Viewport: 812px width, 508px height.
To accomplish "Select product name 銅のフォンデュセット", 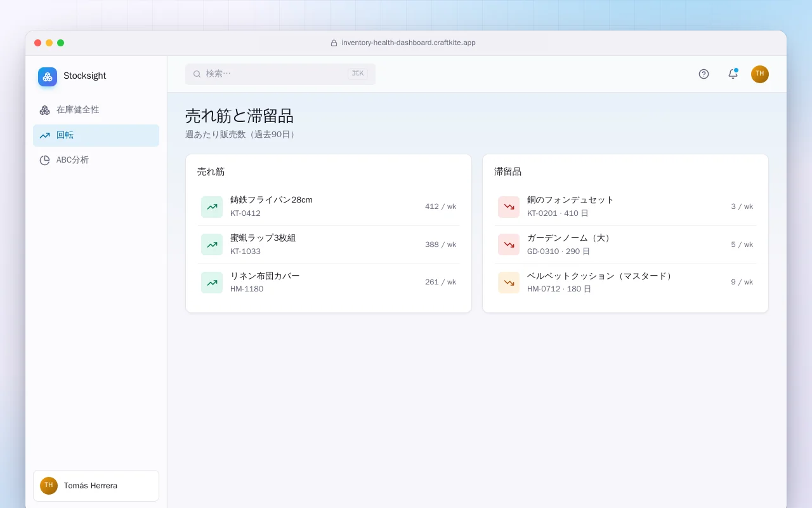I will [571, 200].
